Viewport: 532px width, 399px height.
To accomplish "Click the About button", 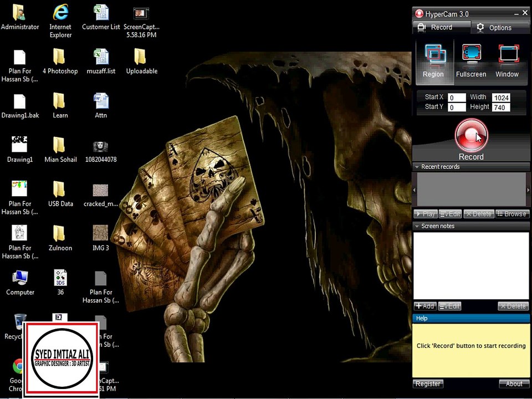I will click(x=514, y=383).
